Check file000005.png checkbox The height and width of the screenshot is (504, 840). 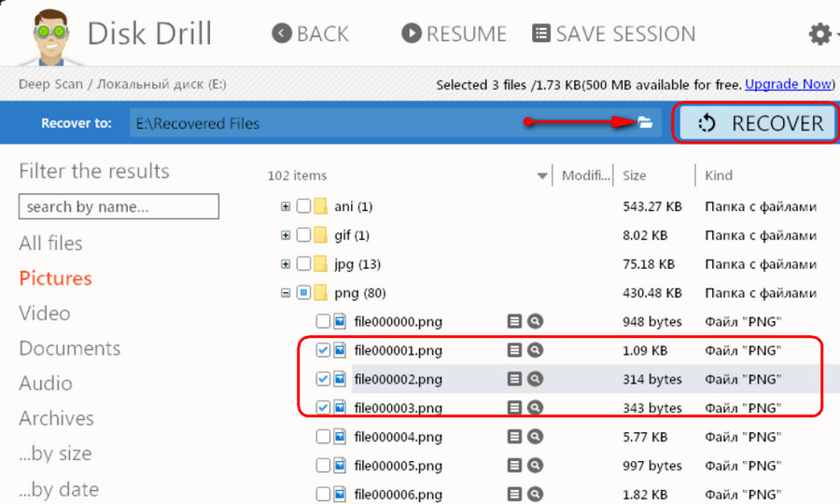[x=323, y=466]
